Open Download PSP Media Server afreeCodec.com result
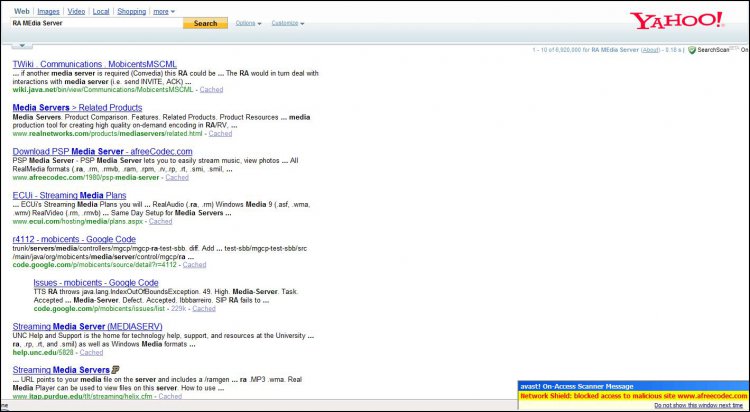750x412 pixels. tap(102, 152)
